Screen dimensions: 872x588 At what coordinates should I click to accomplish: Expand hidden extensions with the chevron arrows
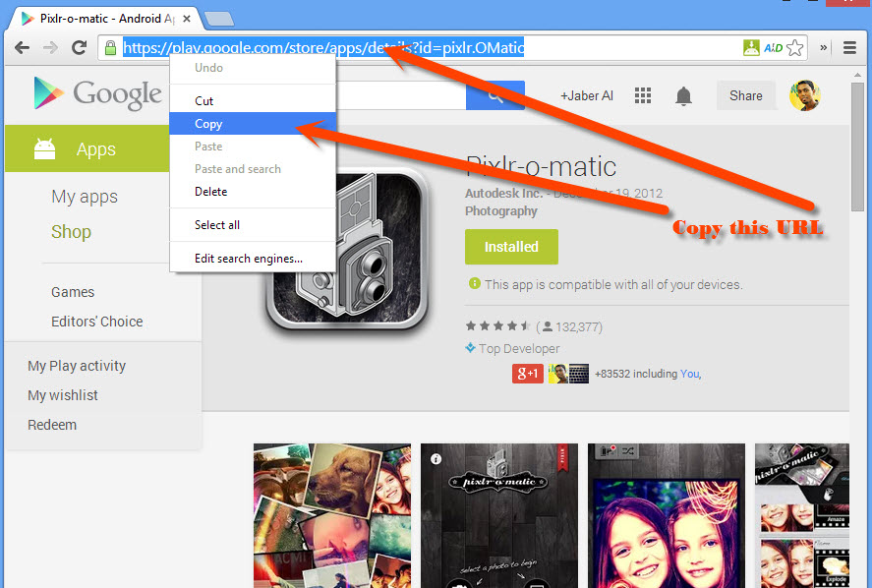tap(825, 46)
